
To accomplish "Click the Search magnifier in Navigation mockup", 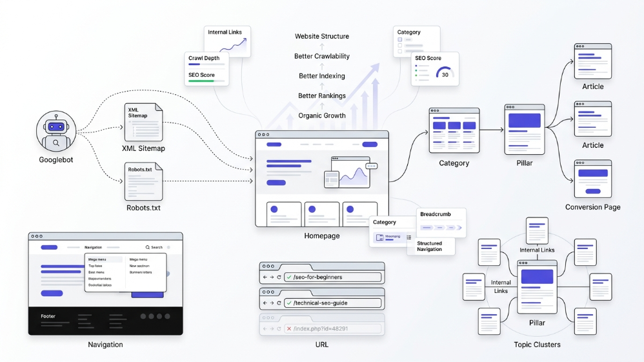I will tap(147, 247).
